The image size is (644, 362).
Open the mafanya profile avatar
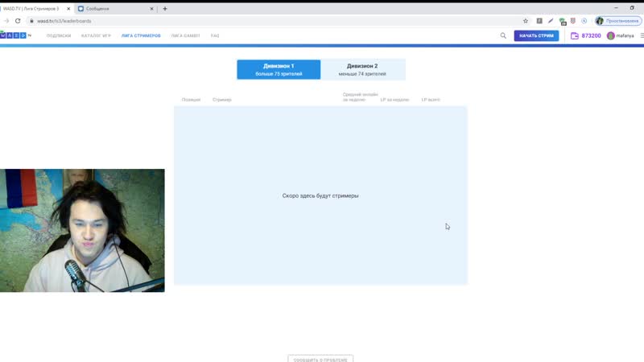point(611,35)
